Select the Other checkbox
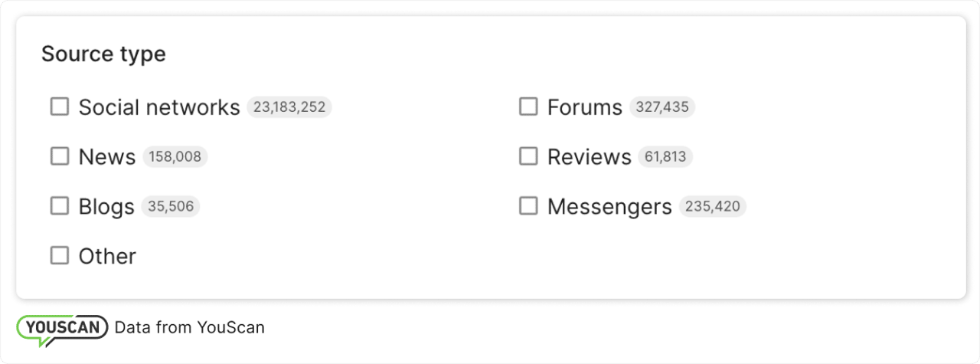 pyautogui.click(x=60, y=256)
